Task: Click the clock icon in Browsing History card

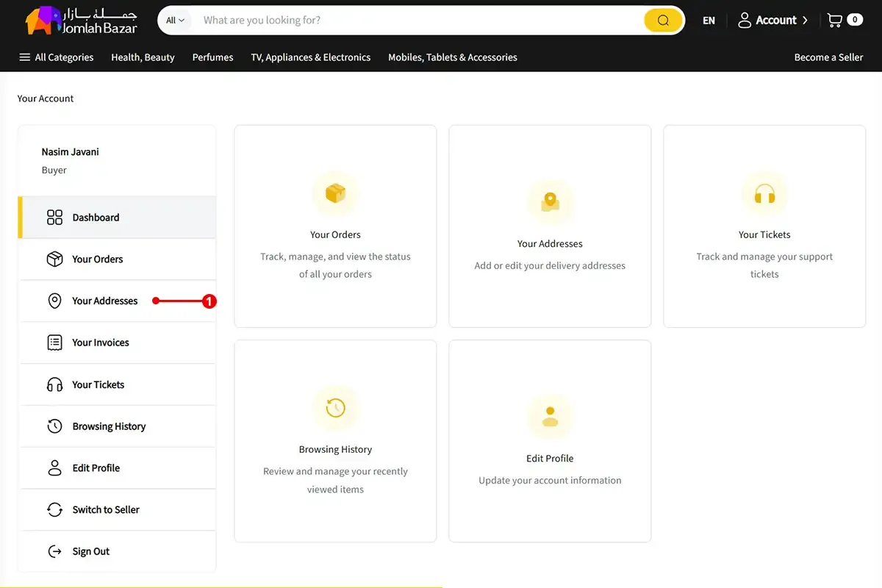Action: click(335, 408)
